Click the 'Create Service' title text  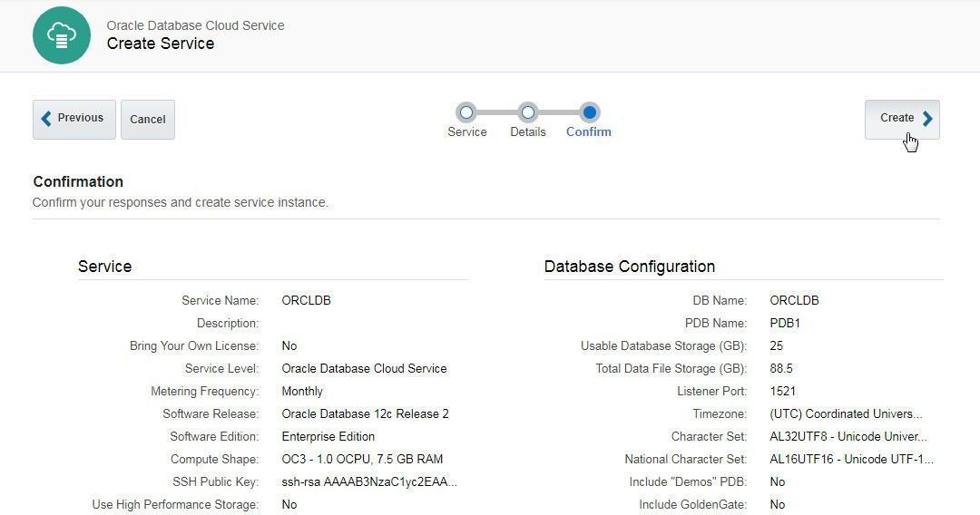point(161,44)
